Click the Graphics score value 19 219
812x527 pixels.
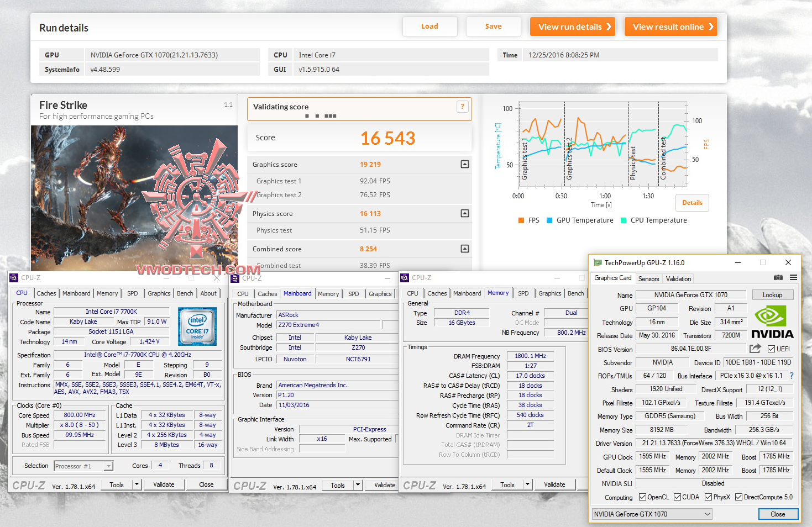tap(370, 165)
